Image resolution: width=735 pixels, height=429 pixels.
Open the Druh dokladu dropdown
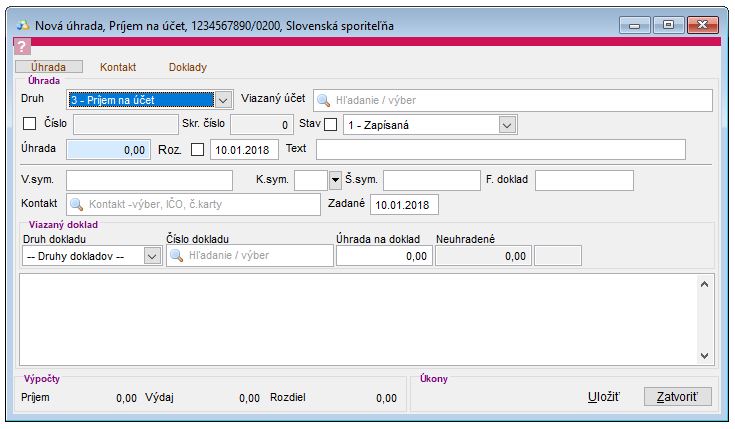pos(152,256)
